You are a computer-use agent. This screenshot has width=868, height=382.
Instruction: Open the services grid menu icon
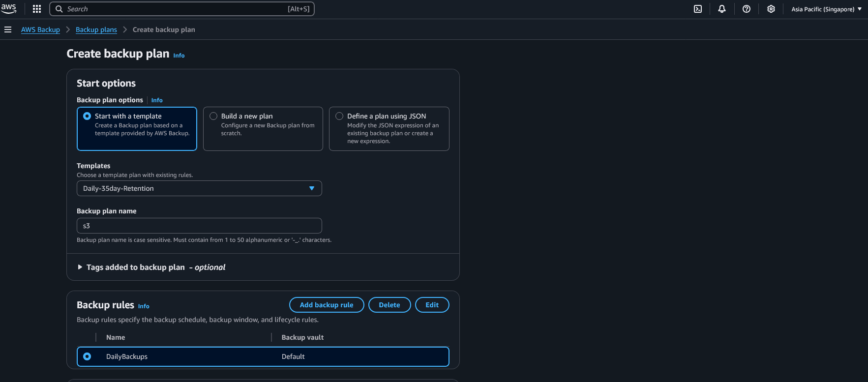(37, 9)
